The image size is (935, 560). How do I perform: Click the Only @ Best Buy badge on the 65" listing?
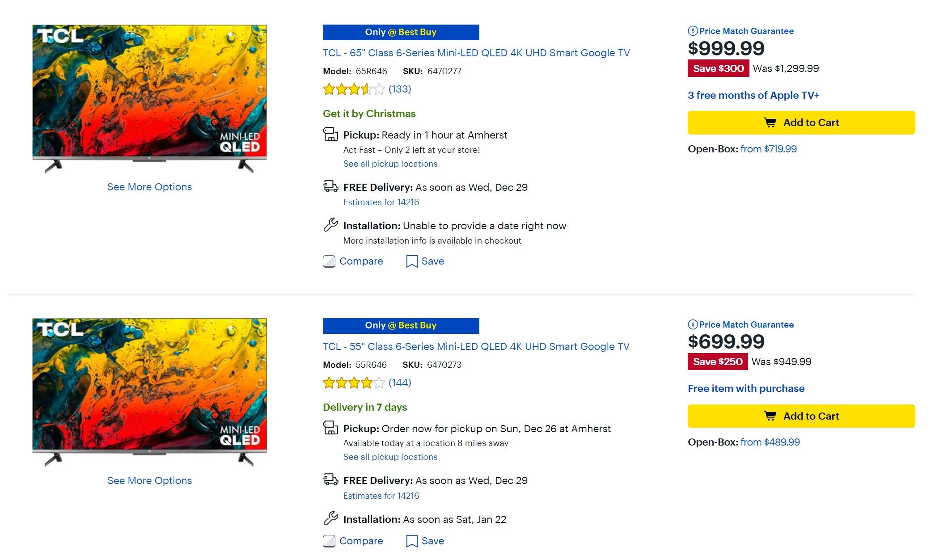point(401,32)
